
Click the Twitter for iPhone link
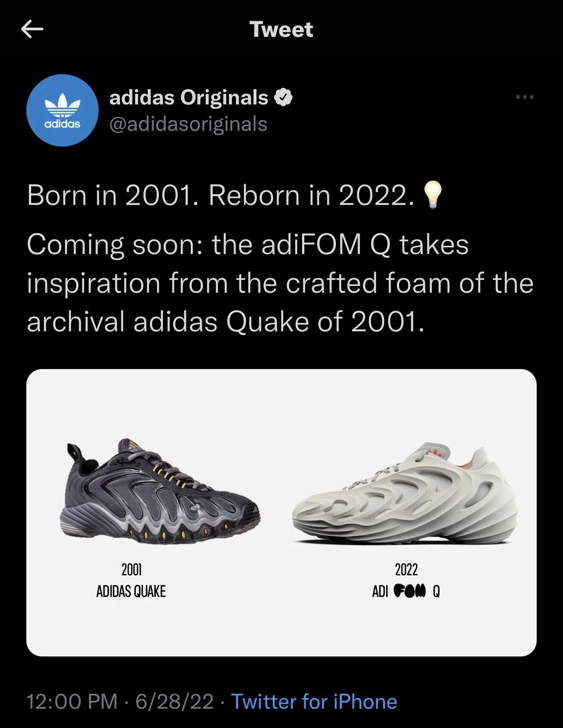click(314, 701)
